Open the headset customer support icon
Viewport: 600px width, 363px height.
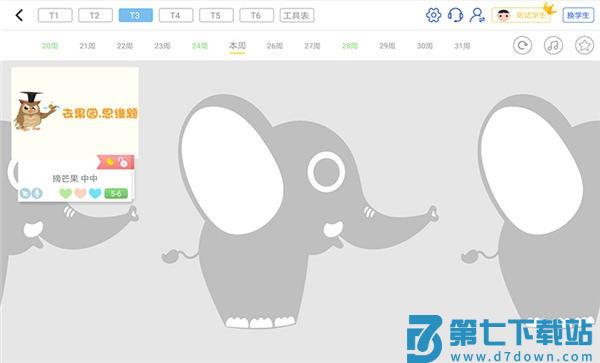coord(455,15)
